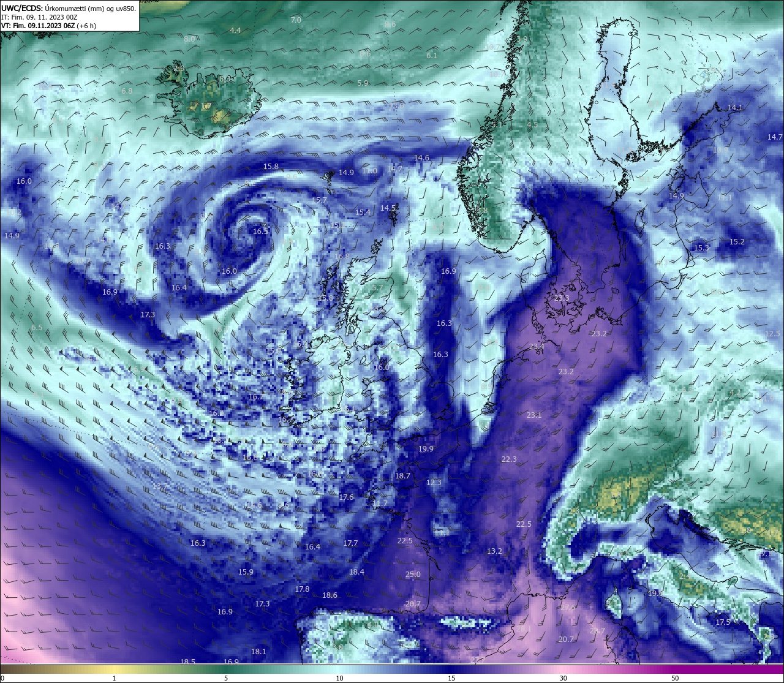Viewport: 784px width, 683px height.
Task: Click the map value 12.3
Action: click(x=434, y=482)
